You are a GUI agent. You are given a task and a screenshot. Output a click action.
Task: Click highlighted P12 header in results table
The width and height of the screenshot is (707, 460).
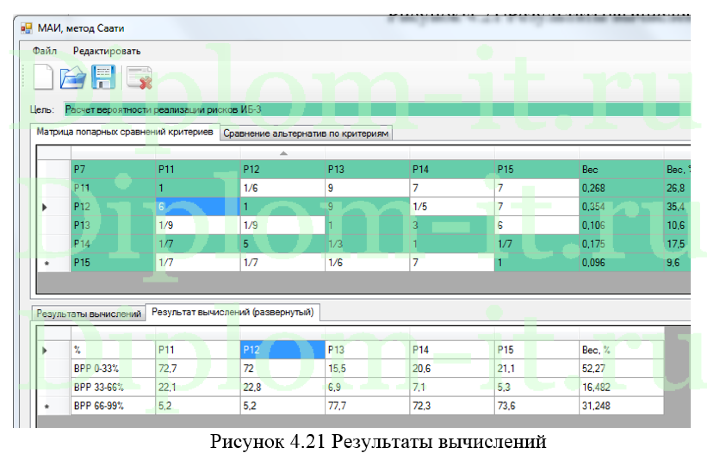[x=282, y=350]
